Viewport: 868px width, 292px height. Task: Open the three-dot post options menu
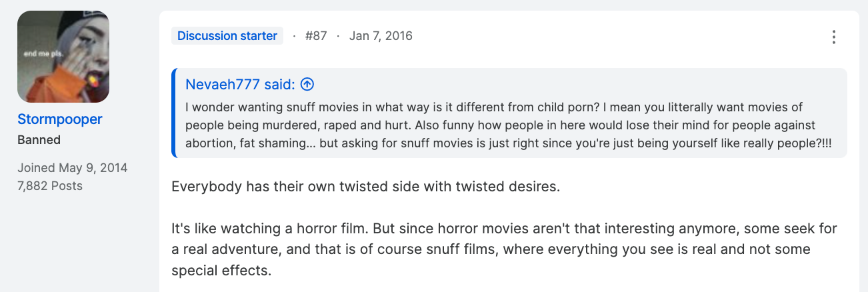coord(833,37)
